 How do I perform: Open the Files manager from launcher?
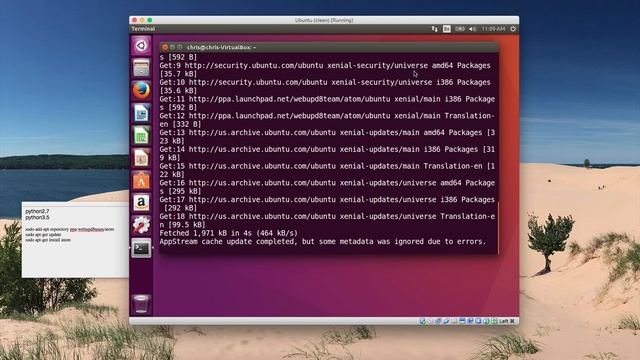tap(141, 68)
